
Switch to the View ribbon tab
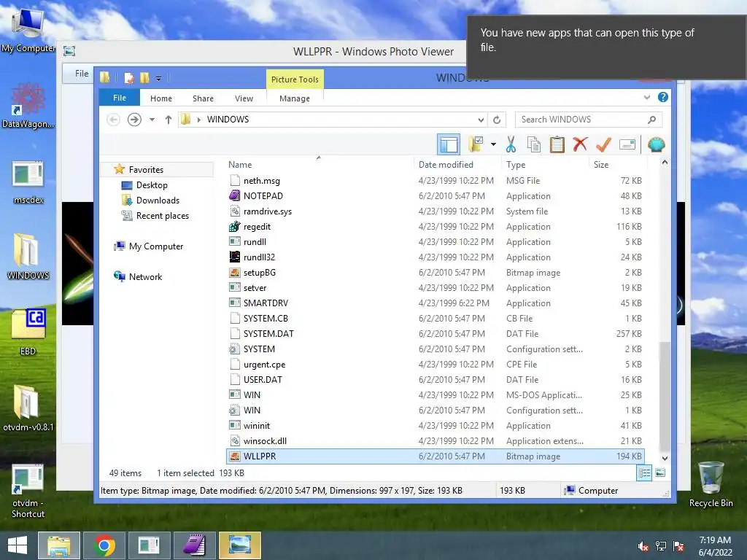(244, 98)
